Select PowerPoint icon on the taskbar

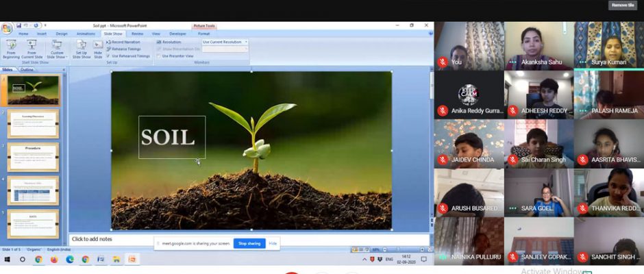[x=132, y=259]
